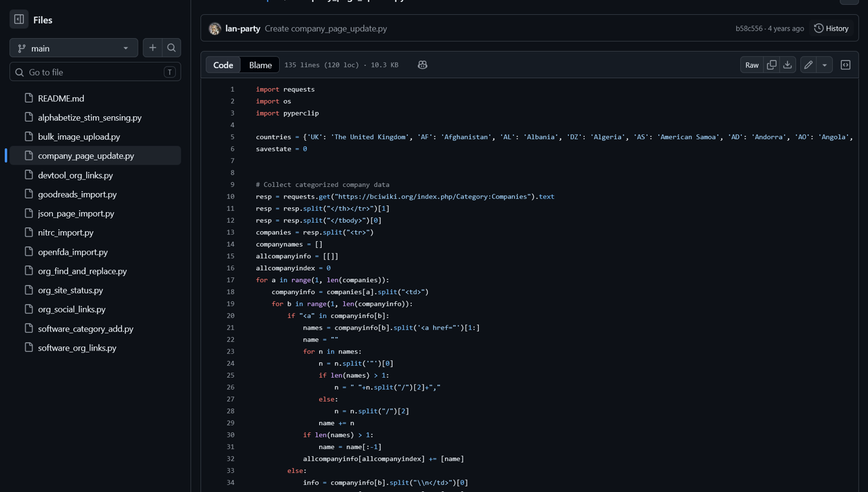Select company_page_update.py in tree
The width and height of the screenshot is (868, 492).
pos(95,156)
